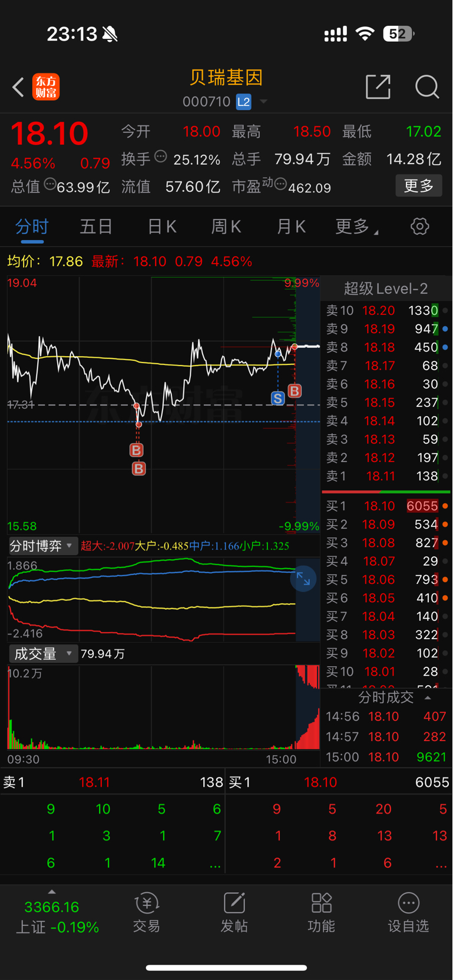Tap the stock name 贝瑞基因 title
453x980 pixels.
[x=226, y=78]
